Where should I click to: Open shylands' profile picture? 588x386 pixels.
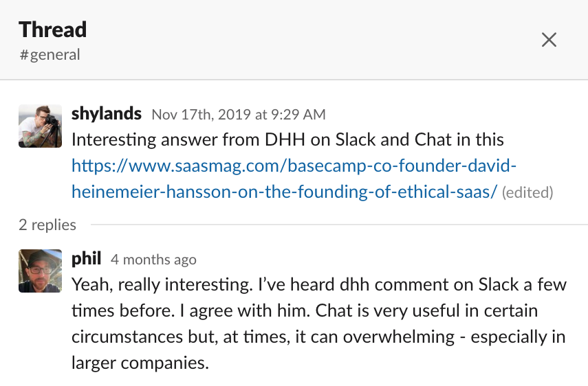pos(40,126)
